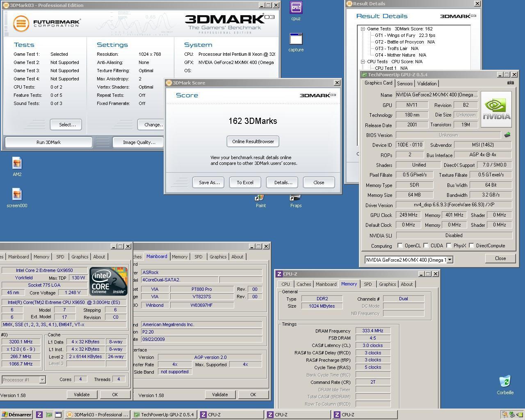The width and height of the screenshot is (525, 420).
Task: Click the Driver Version field in GPU-Z
Action: pyautogui.click(x=454, y=205)
